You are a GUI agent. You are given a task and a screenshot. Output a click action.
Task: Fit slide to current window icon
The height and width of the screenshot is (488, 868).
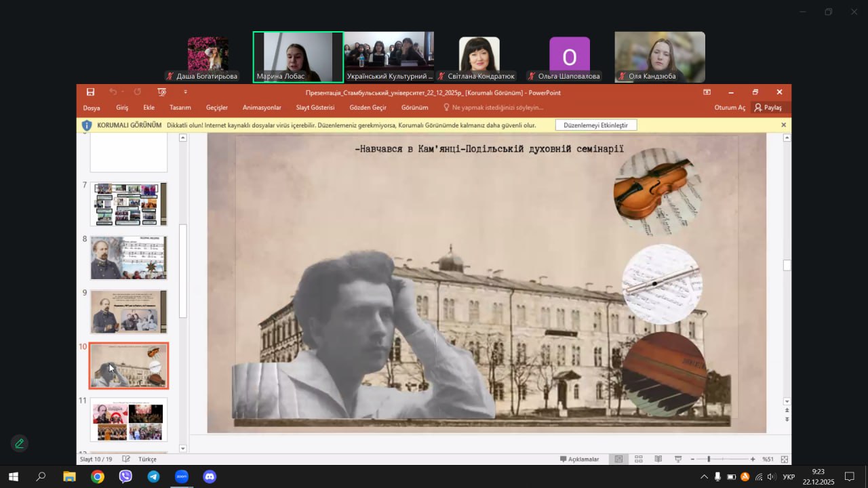(x=785, y=459)
